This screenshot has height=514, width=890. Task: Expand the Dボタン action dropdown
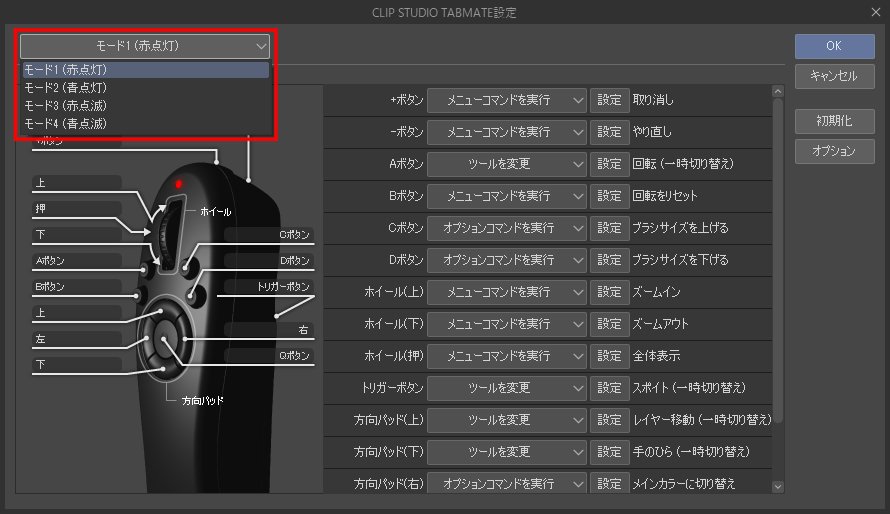507,260
